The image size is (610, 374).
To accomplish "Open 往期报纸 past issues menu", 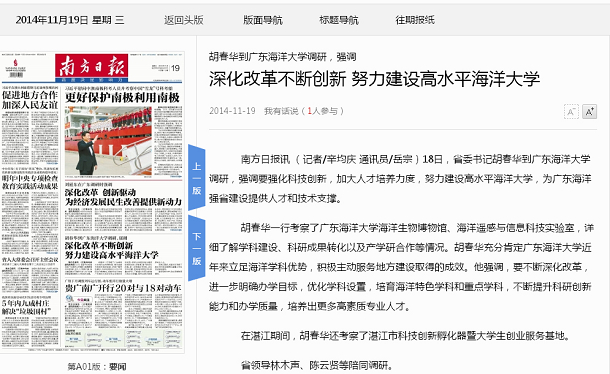I will tap(415, 20).
